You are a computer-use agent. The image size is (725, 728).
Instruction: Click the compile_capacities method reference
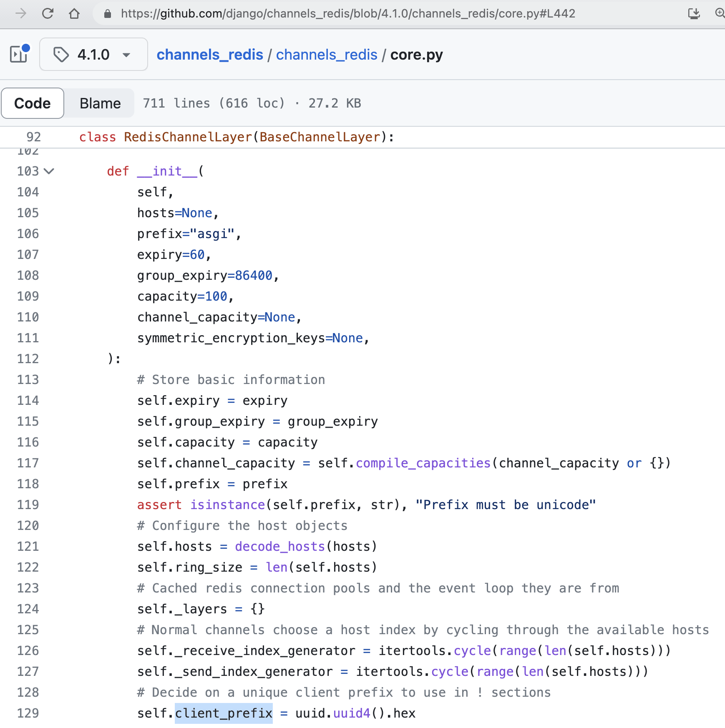pyautogui.click(x=423, y=463)
